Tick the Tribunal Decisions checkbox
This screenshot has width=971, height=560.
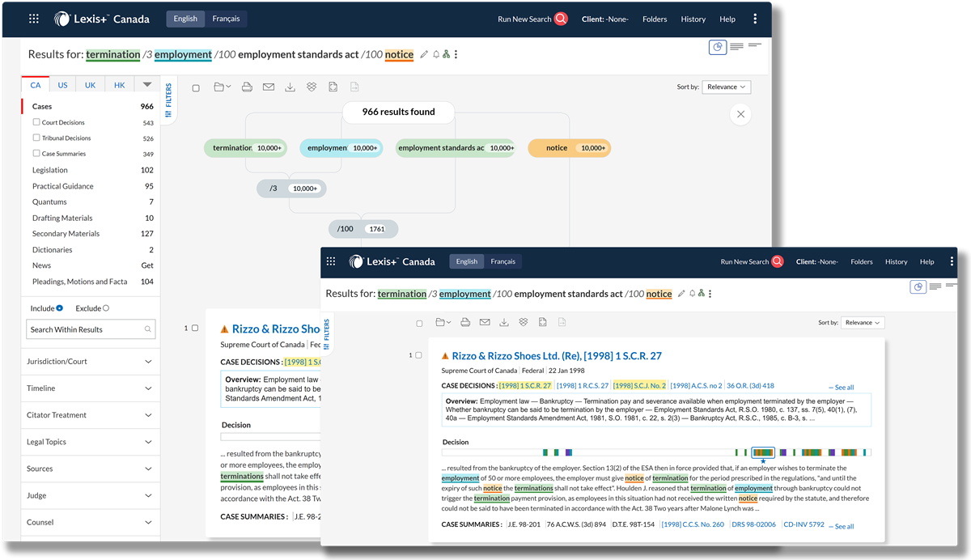36,138
